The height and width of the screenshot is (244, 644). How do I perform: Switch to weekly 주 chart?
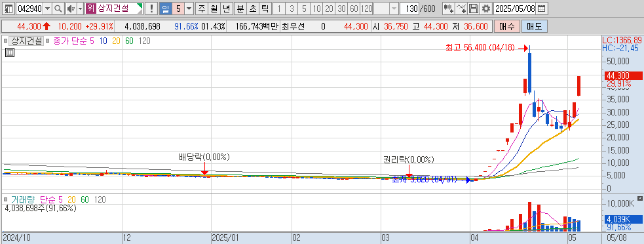(x=202, y=9)
